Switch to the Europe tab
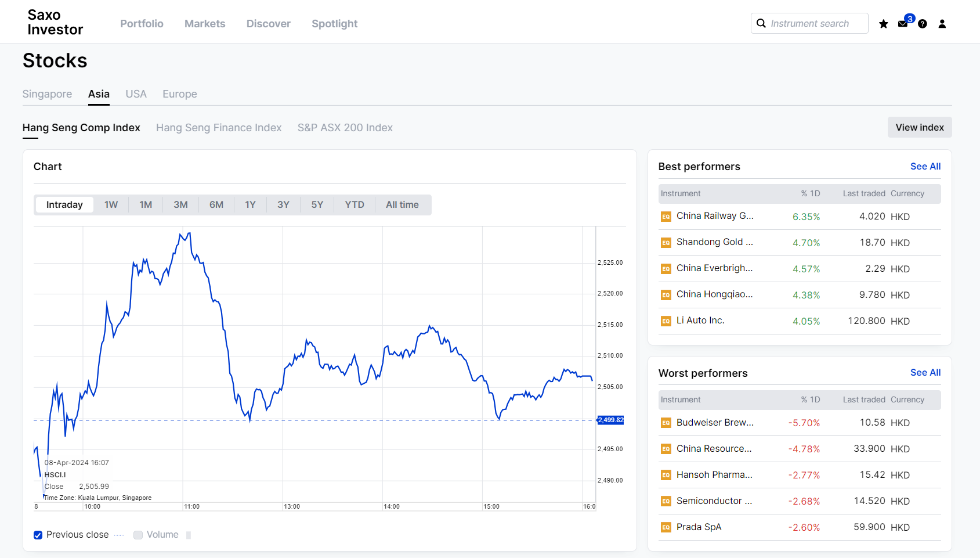980x558 pixels. [x=180, y=94]
